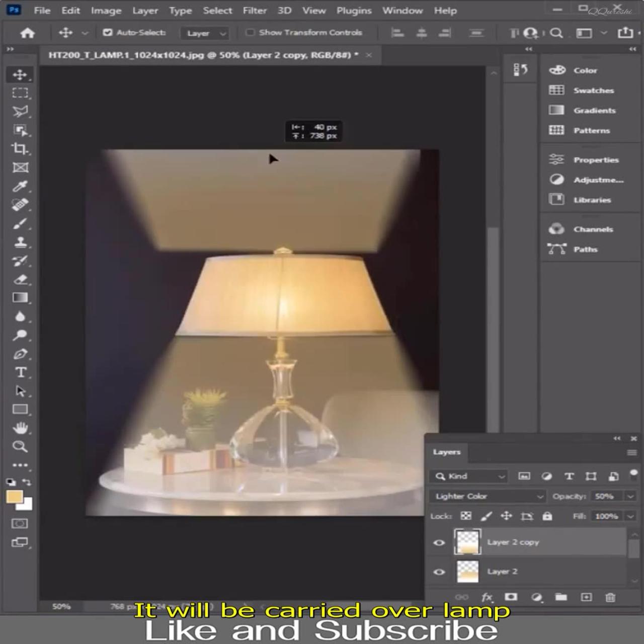Open the Image menu
The image size is (644, 644).
106,11
